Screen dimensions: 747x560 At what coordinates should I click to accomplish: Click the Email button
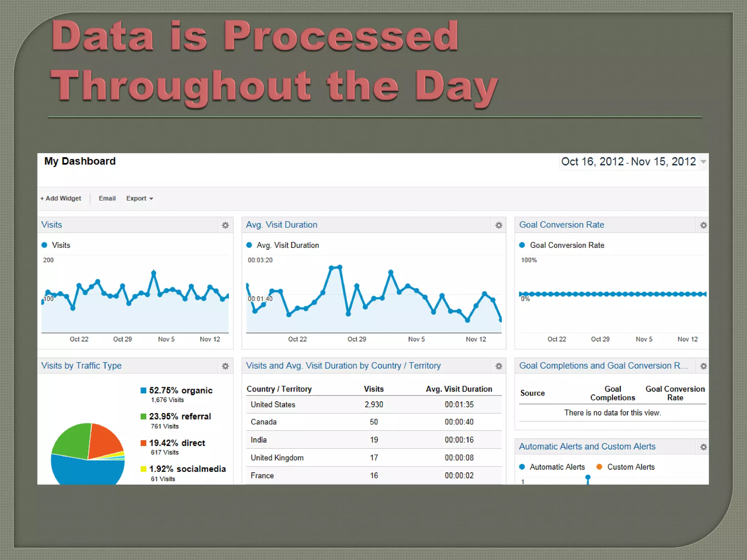(x=107, y=198)
